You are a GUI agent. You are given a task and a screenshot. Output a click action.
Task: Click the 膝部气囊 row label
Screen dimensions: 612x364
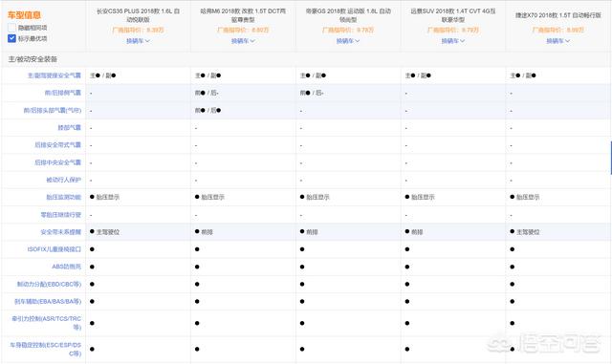coord(70,128)
